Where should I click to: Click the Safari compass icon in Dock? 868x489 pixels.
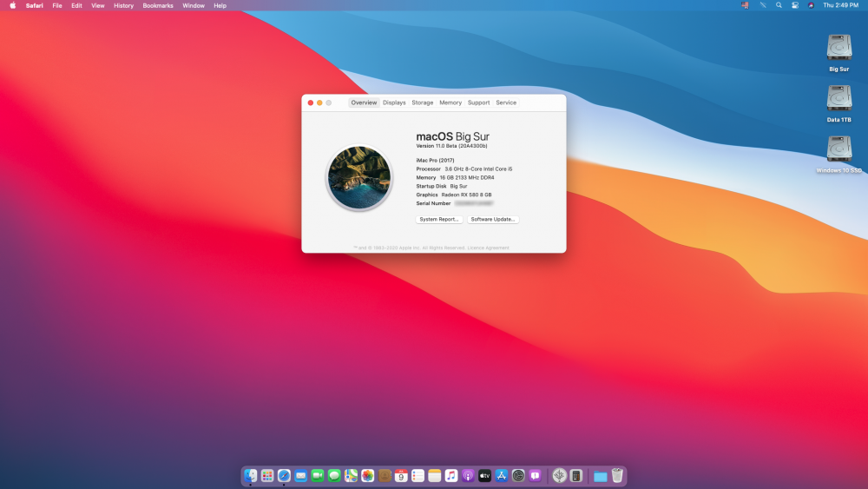pyautogui.click(x=284, y=475)
